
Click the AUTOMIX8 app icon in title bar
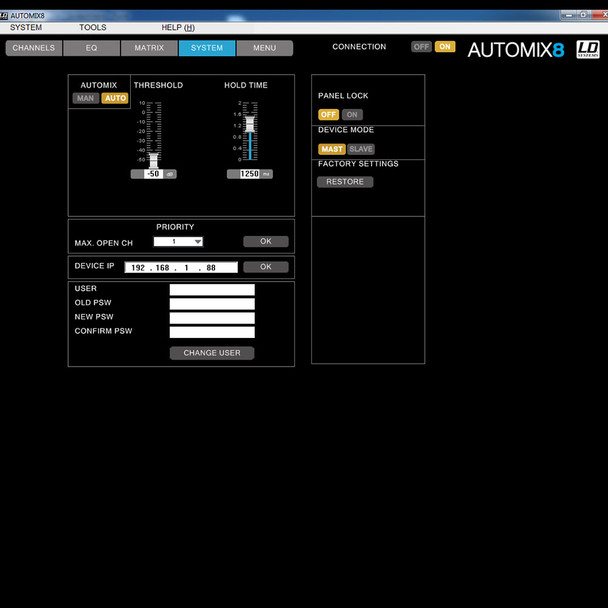click(x=5, y=16)
